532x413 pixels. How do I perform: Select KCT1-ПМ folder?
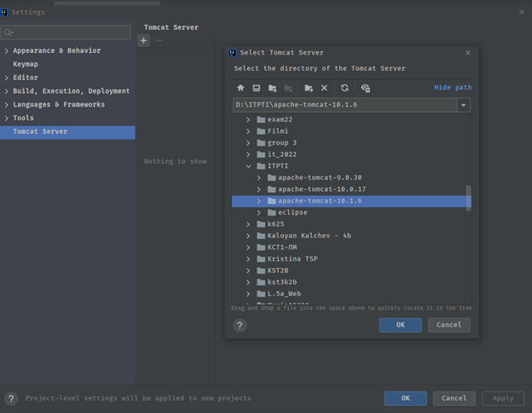pos(282,247)
